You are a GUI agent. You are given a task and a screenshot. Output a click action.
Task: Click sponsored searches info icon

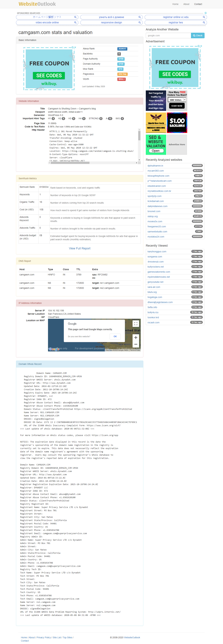pos(206,13)
